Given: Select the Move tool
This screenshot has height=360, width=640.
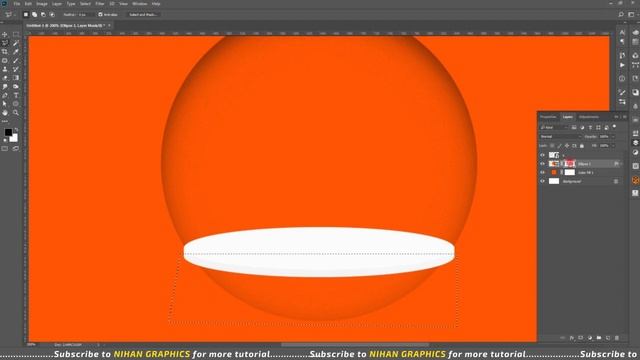Looking at the screenshot, I should tap(5, 34).
